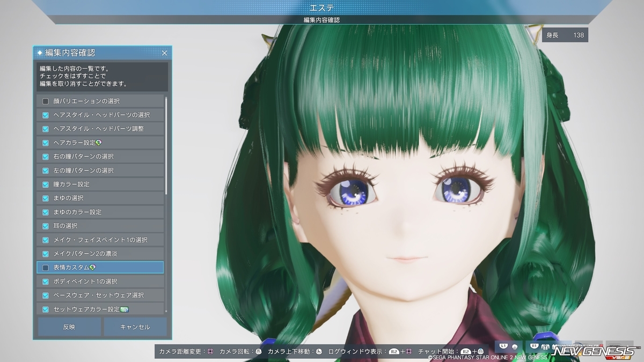Uncheck メイクパターン2の濃淡 checkbox
The height and width of the screenshot is (362, 644).
(x=46, y=253)
